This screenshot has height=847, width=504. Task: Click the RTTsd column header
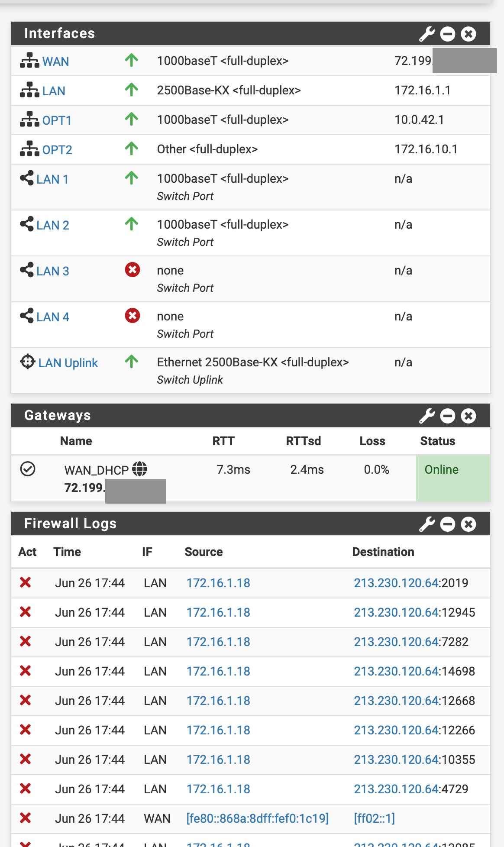coord(304,441)
